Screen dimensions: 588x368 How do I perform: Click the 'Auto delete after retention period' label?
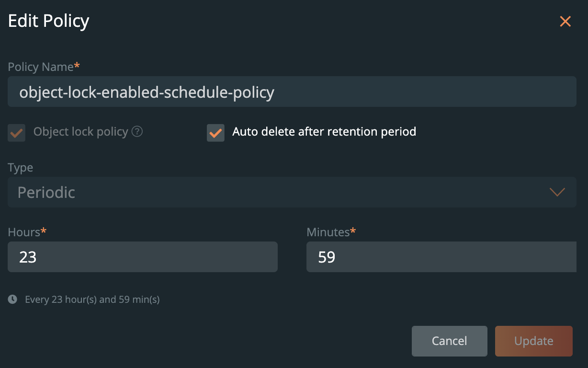coord(324,132)
